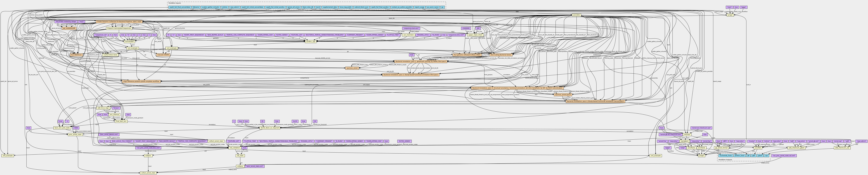
Task: Click the add_checksum_sqn node
Action: pos(842,148)
